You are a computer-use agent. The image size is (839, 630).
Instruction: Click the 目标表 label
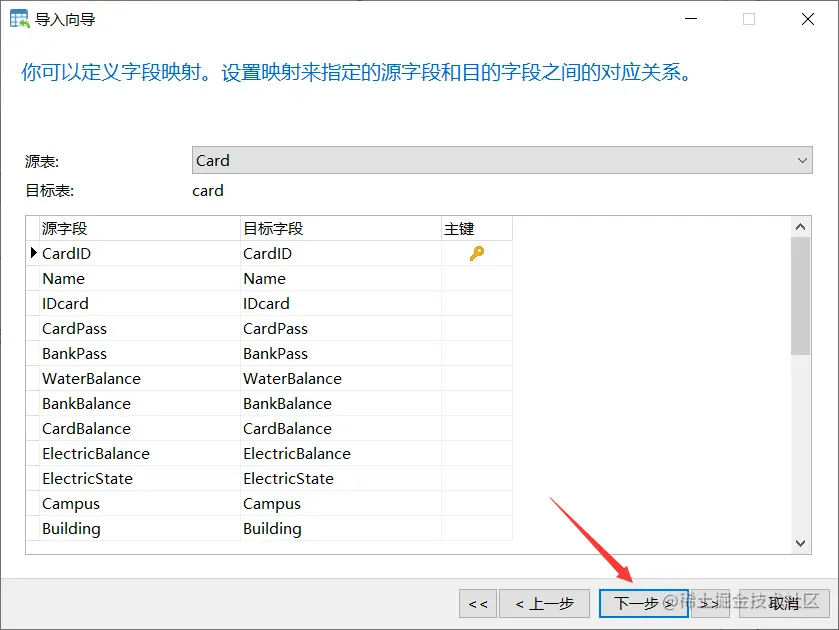49,191
